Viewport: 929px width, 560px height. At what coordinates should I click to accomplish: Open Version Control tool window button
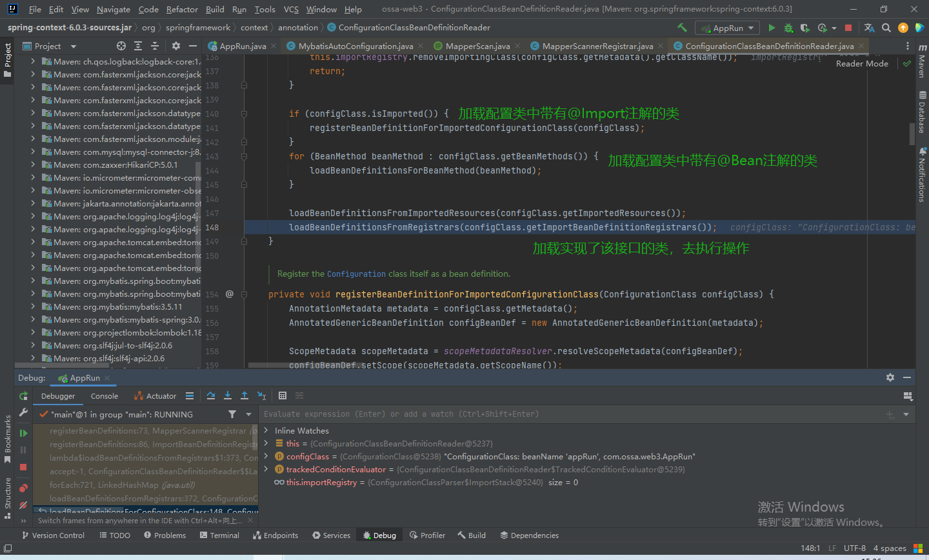pyautogui.click(x=53, y=535)
